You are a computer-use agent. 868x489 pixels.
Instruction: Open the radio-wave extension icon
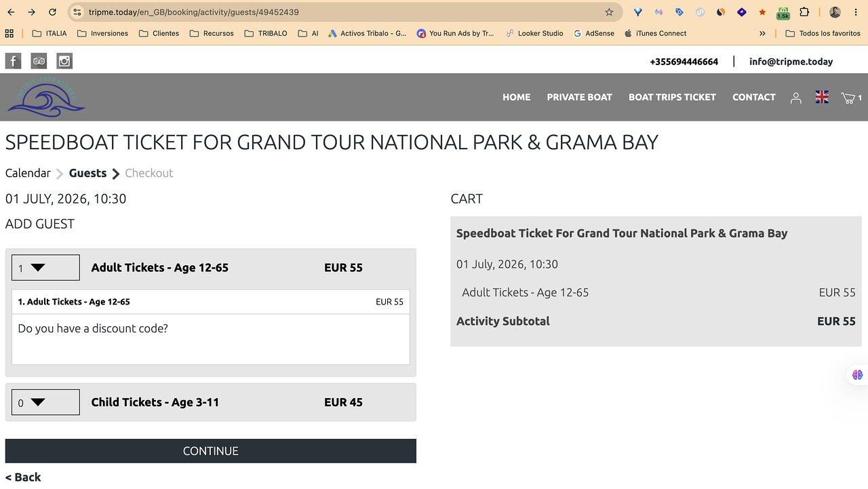point(658,12)
